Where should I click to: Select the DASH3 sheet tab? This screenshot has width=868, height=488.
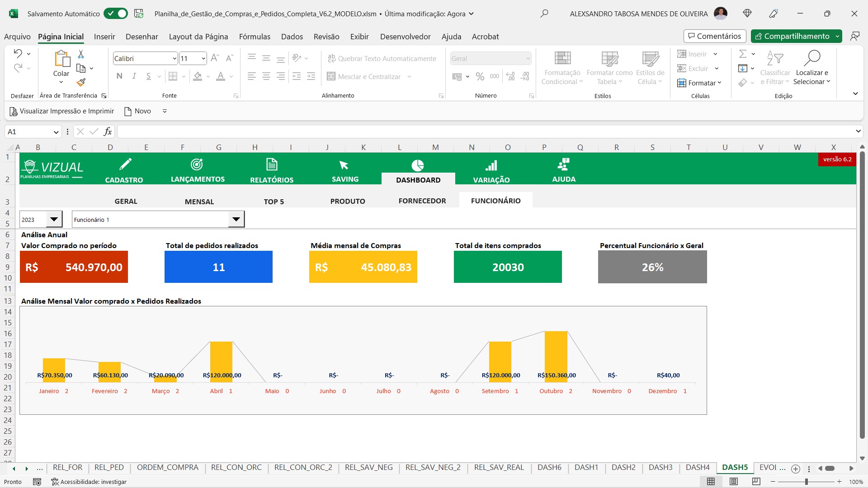(x=660, y=468)
